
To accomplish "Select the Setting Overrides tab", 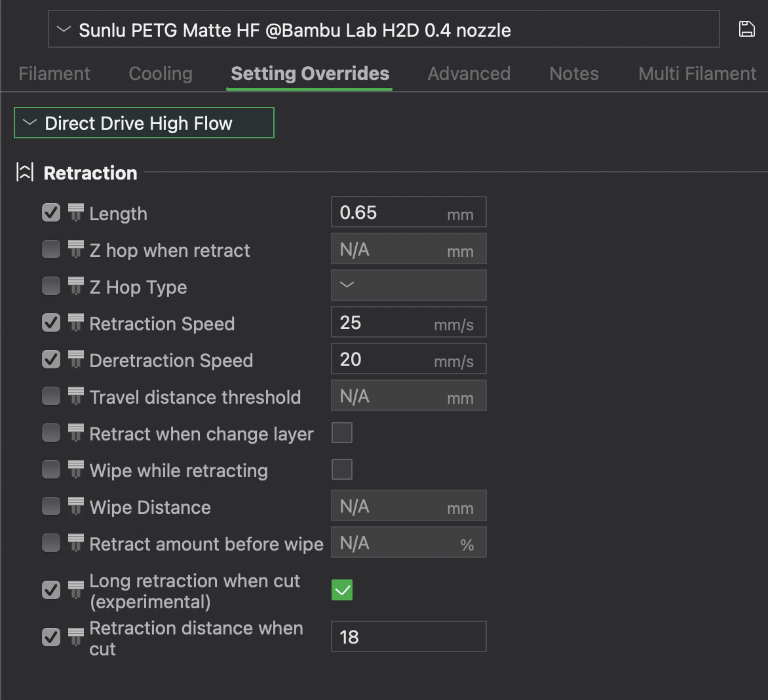I will coord(310,73).
